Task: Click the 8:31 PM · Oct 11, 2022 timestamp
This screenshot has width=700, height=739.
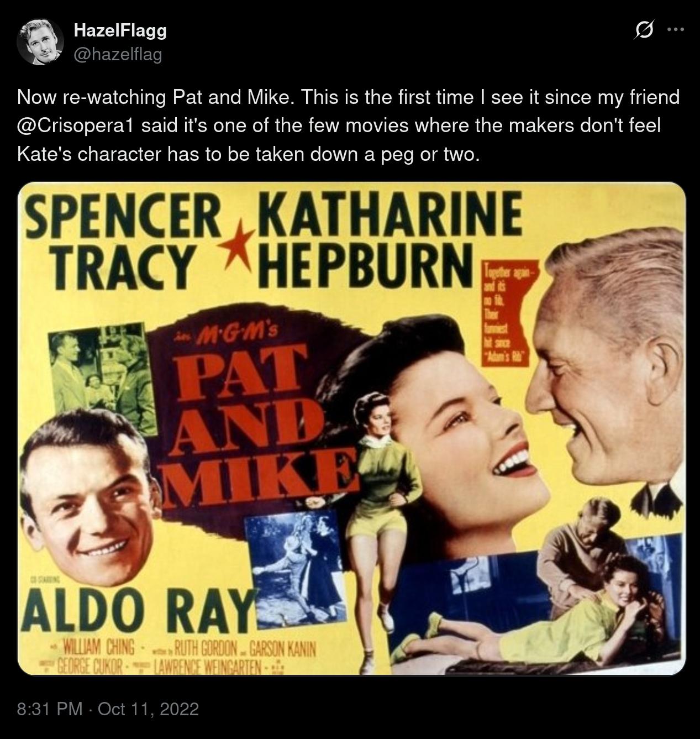Action: coord(108,709)
